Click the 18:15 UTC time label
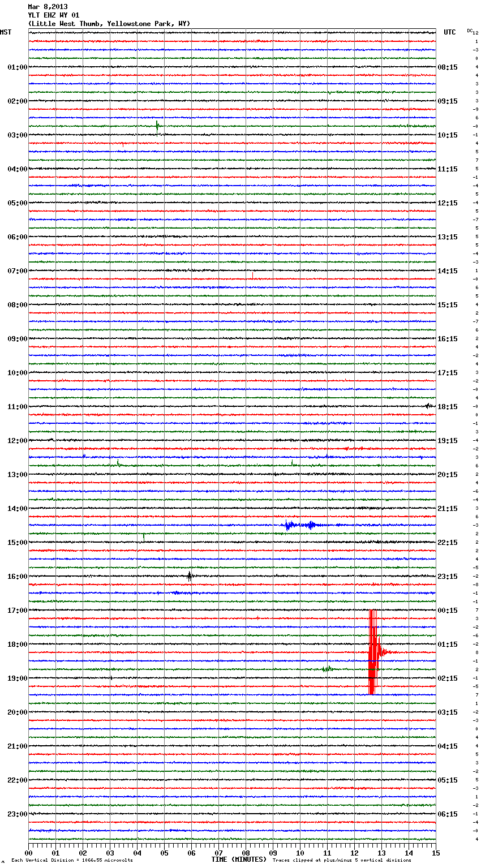 pos(448,407)
